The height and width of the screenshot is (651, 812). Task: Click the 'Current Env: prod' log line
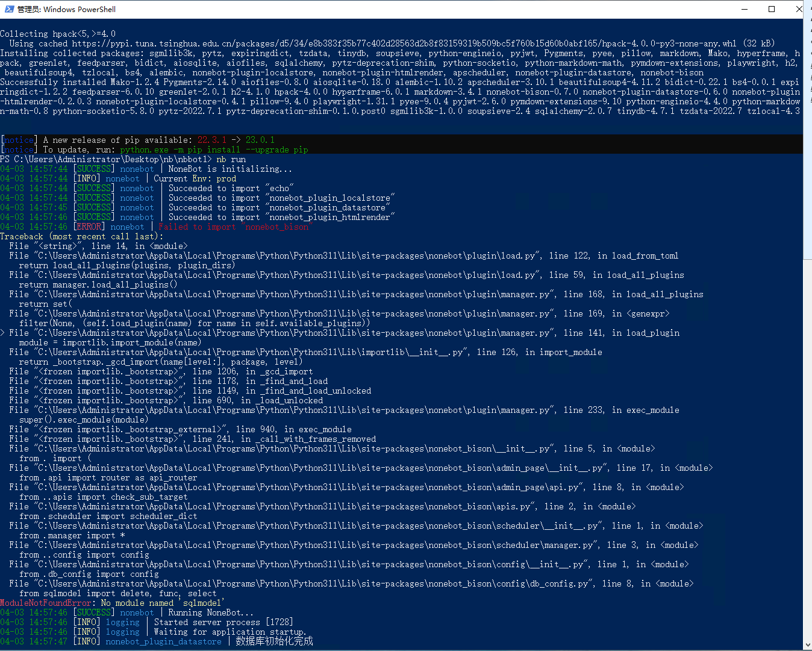(196, 178)
